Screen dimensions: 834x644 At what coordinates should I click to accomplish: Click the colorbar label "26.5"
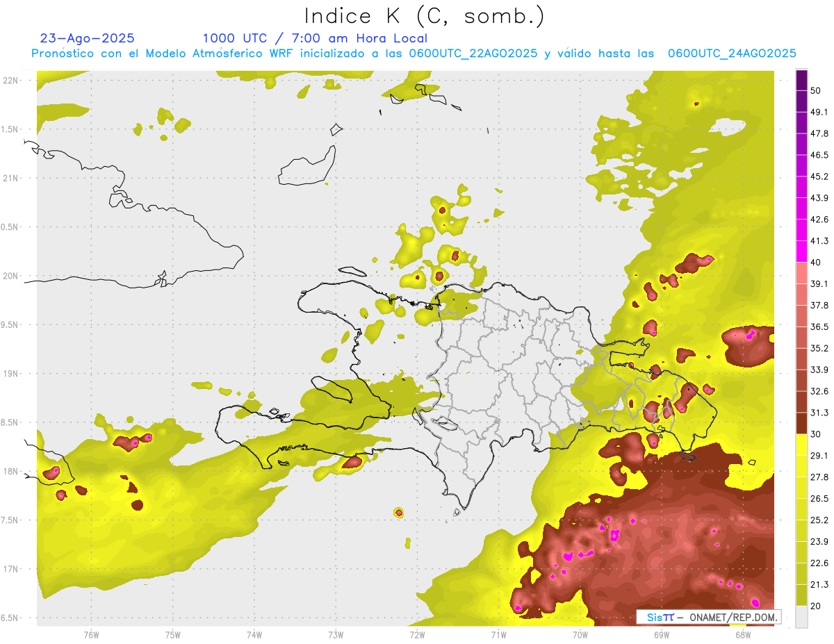click(x=819, y=499)
